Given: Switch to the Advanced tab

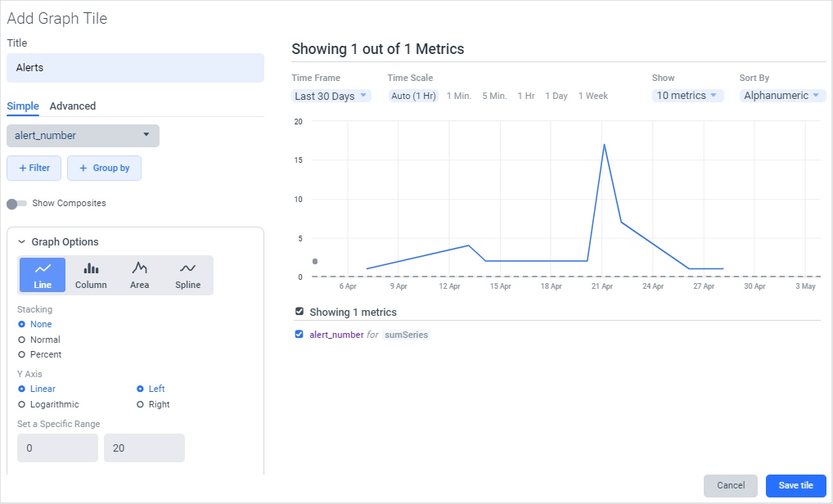Looking at the screenshot, I should 73,106.
